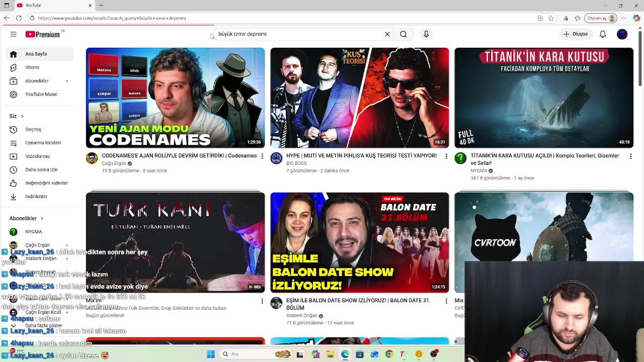This screenshot has height=362, width=644.
Task: Open Microsoft Store from the taskbar
Action: coord(359,354)
